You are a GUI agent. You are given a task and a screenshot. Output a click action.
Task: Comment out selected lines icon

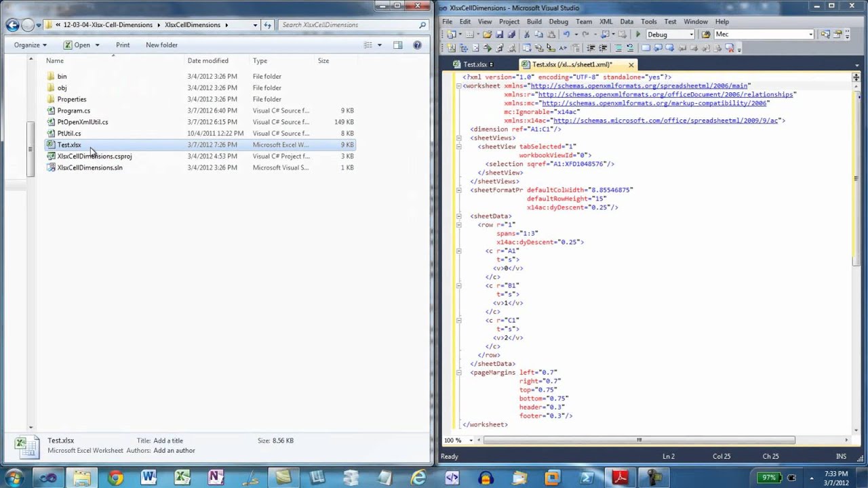618,48
